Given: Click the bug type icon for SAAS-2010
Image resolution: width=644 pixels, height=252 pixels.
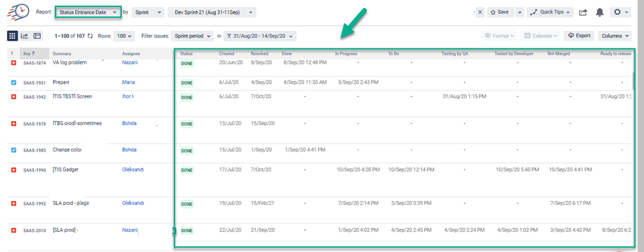Looking at the screenshot, I should point(13,230).
